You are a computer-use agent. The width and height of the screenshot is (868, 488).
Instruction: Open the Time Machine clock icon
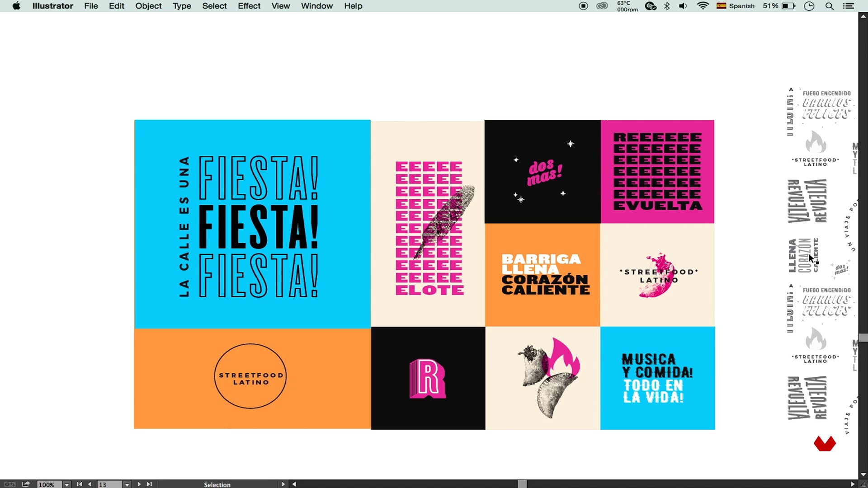pyautogui.click(x=809, y=6)
